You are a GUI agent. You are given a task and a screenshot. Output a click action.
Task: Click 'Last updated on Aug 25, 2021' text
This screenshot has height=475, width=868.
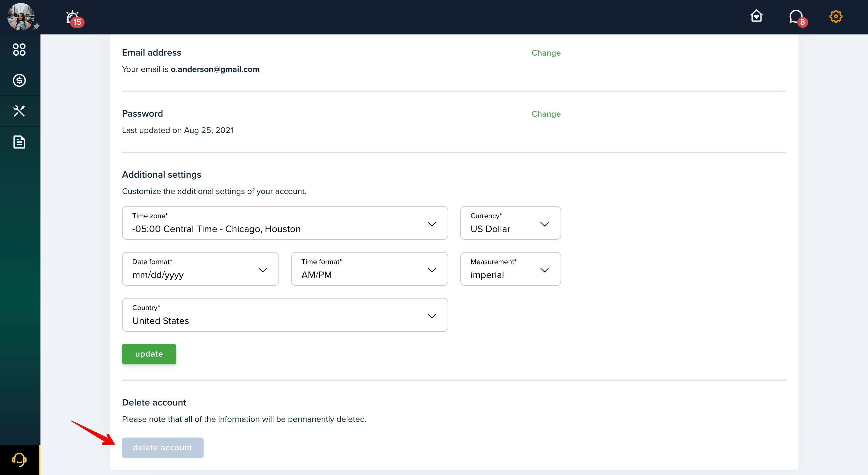click(178, 130)
